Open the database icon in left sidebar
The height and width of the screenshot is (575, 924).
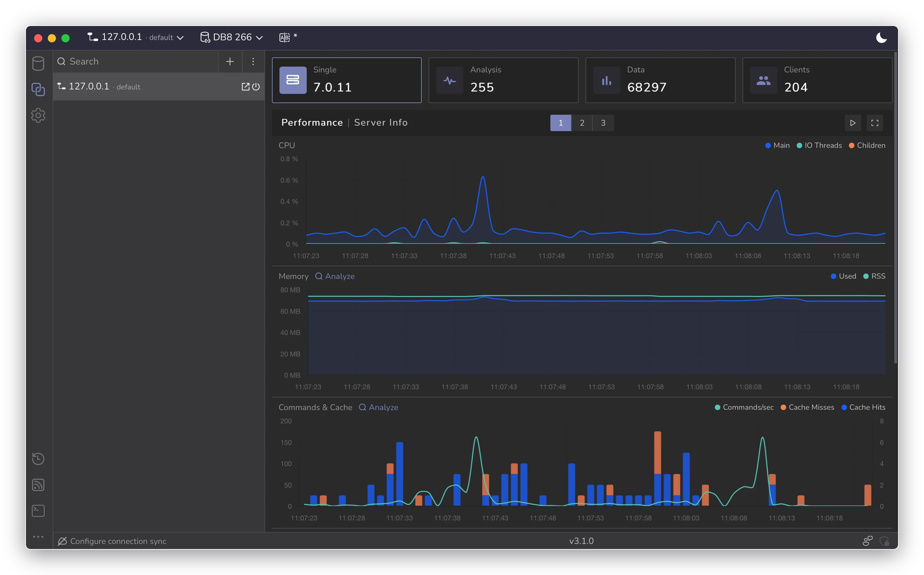pyautogui.click(x=38, y=63)
